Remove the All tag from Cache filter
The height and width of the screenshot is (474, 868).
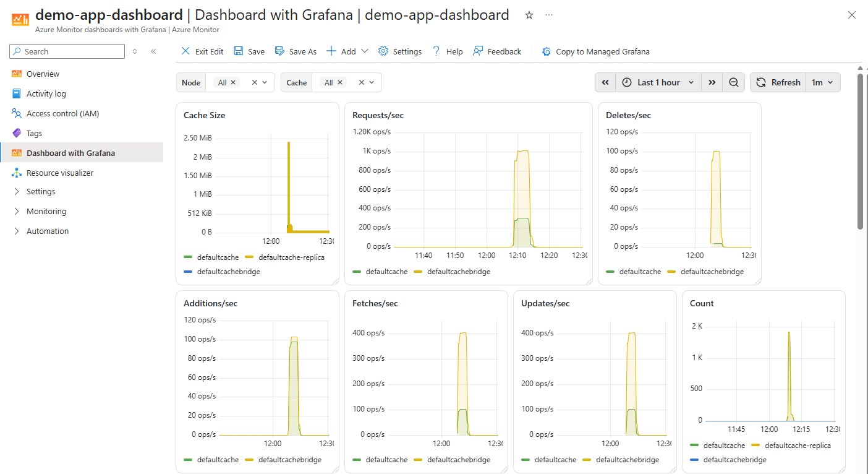pos(340,82)
